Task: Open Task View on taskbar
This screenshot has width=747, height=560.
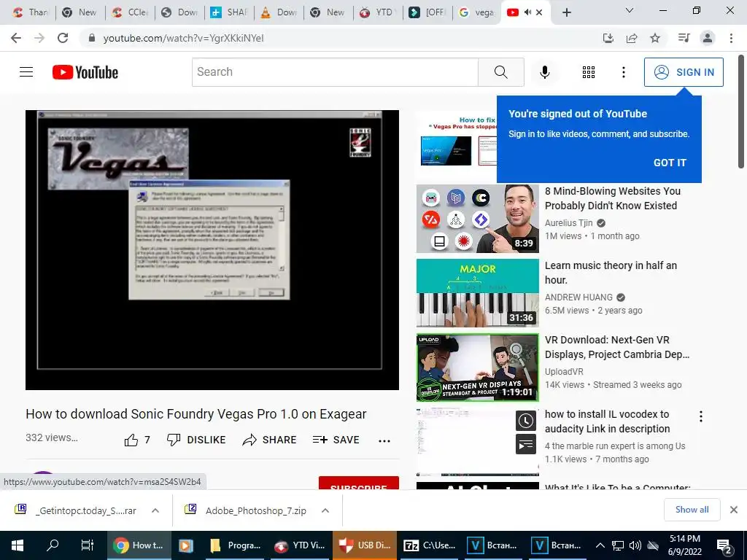Action: tap(88, 545)
